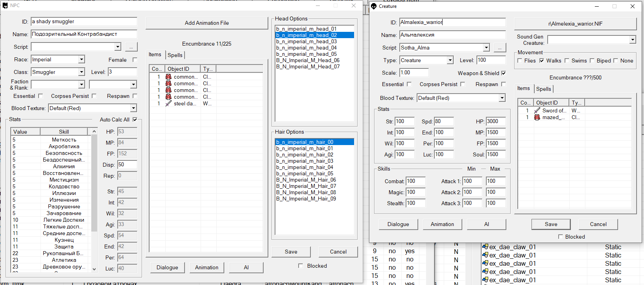Toggle Blocked checkbox in NPC window
Viewport: 644px width, 285px height.
tap(301, 266)
